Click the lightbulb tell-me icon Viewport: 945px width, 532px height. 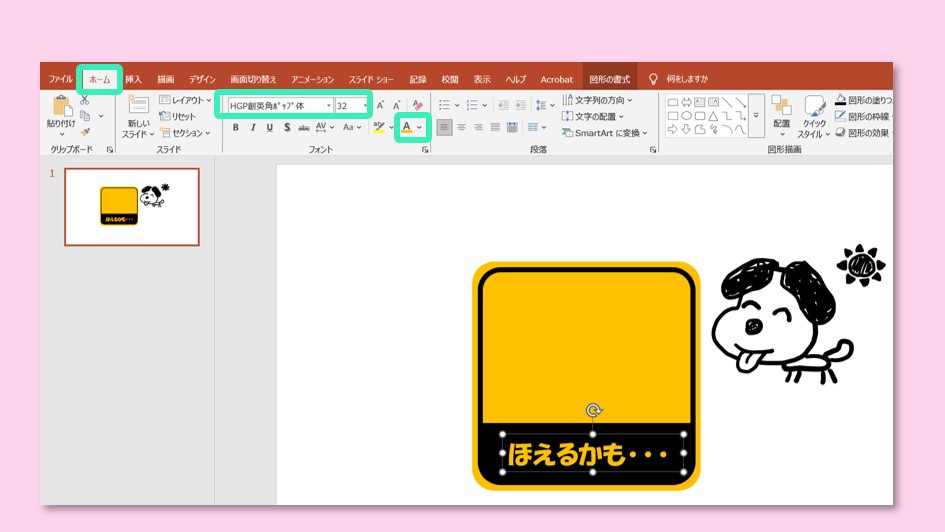(x=653, y=79)
